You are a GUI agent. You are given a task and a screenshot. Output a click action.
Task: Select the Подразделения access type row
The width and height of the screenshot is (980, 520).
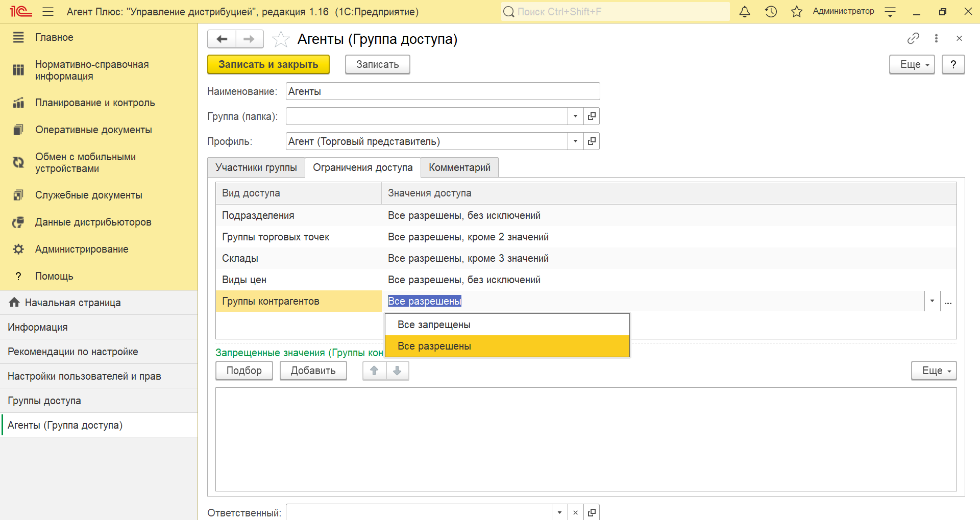[x=586, y=216]
